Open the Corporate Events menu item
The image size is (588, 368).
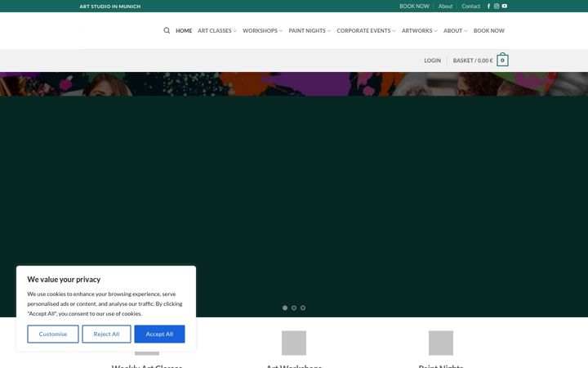[x=363, y=31]
